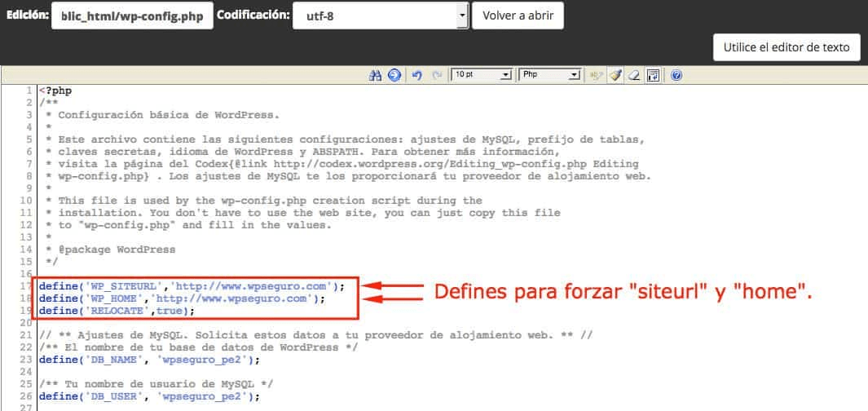Redo the last undone edit
This screenshot has width=868, height=411.
[437, 75]
